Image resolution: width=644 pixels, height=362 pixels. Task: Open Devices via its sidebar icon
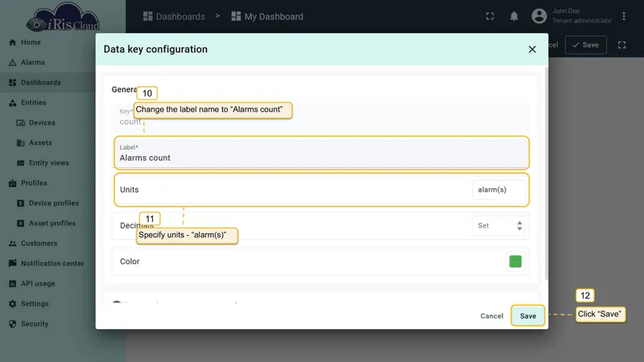[21, 123]
